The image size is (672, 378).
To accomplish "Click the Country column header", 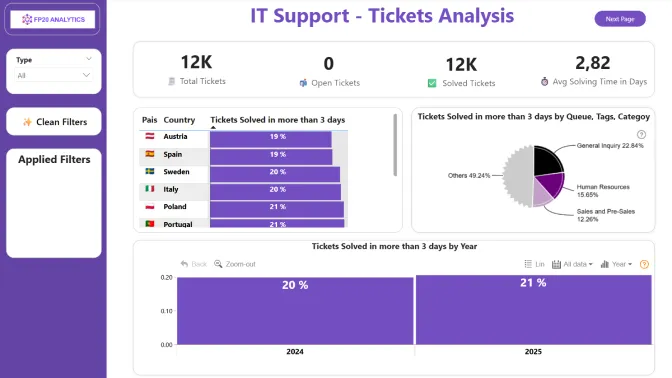I will pos(179,120).
